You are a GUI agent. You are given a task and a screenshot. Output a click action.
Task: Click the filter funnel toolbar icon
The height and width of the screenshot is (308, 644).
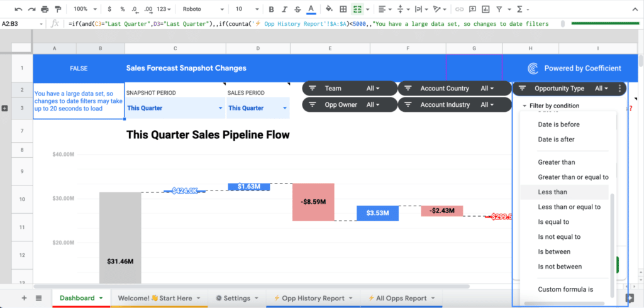[x=499, y=9]
